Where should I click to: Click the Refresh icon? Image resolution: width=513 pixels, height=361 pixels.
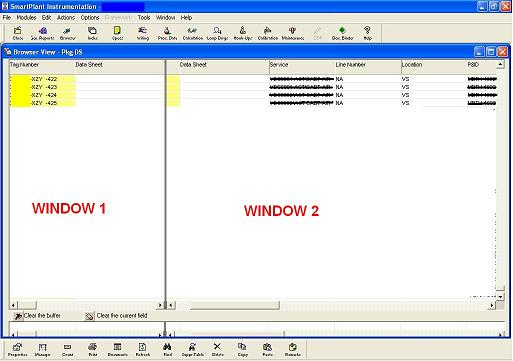click(142, 350)
